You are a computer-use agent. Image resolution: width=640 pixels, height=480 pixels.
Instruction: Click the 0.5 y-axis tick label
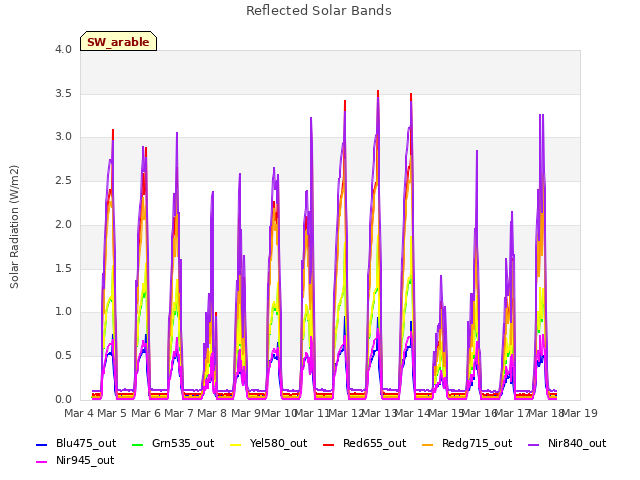[x=63, y=356]
